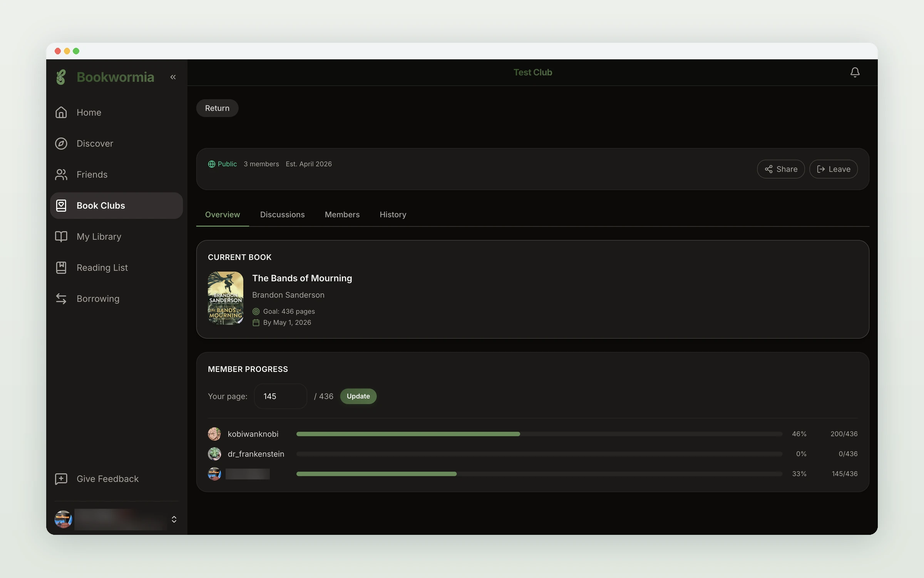Leave the club via Leave button
This screenshot has width=924, height=578.
[834, 169]
